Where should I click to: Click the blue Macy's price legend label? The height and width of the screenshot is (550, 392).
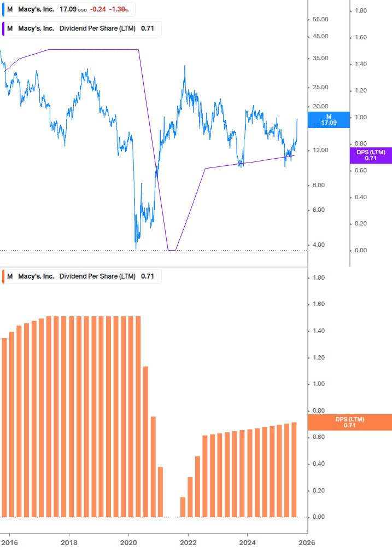coord(69,9)
